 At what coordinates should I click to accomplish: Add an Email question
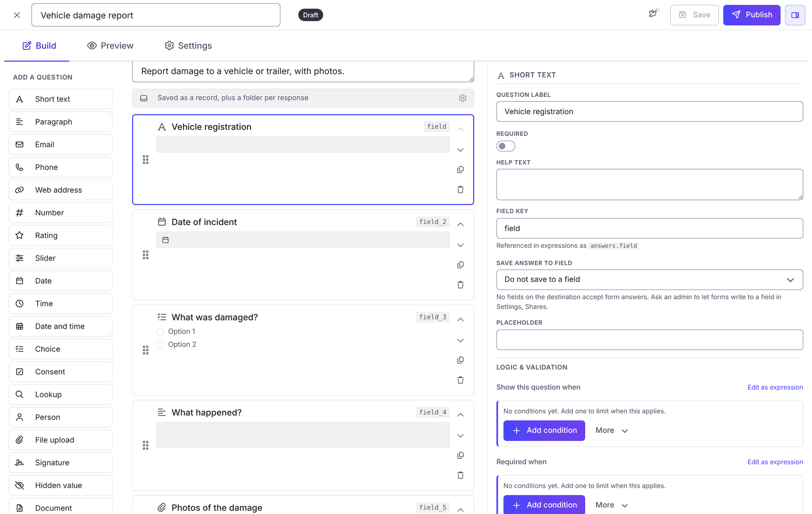[61, 144]
